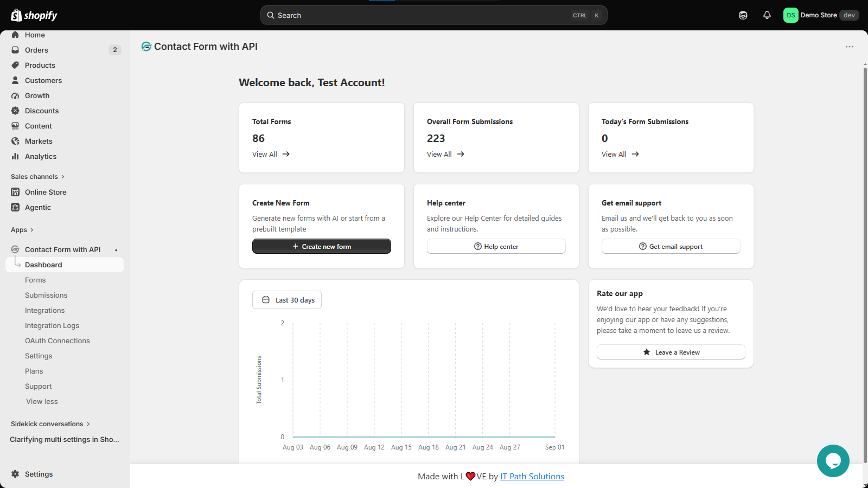868x488 pixels.
Task: Click Leave a Review button
Action: click(x=671, y=352)
